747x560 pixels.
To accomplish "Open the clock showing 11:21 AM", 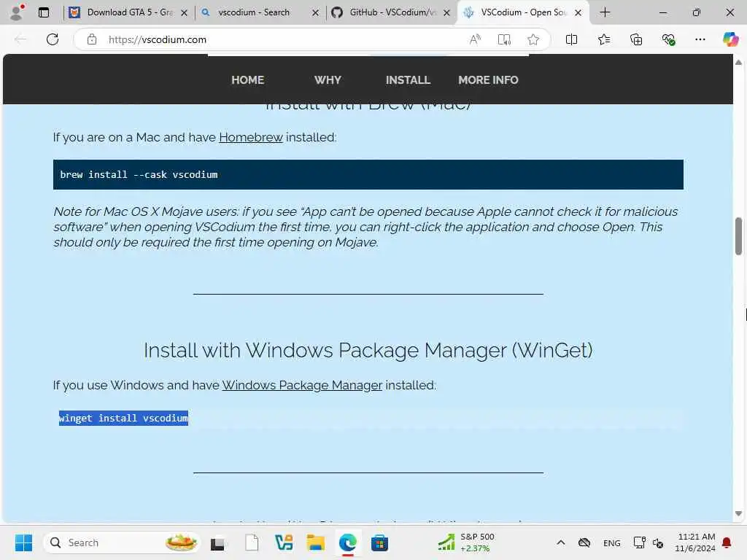I will [x=695, y=542].
